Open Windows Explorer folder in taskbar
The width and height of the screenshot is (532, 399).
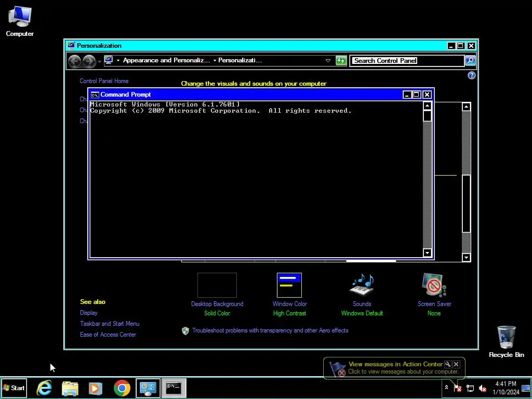click(x=70, y=388)
